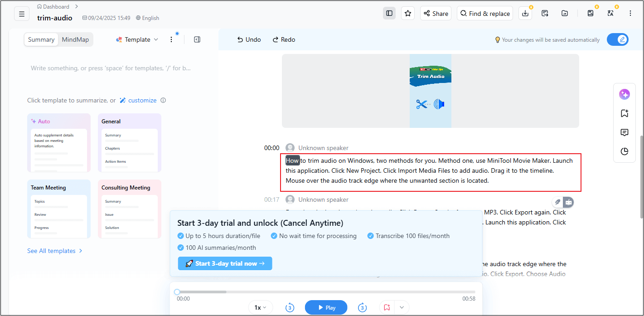Select the Team Meeting template card
The image size is (644, 316).
point(59,209)
